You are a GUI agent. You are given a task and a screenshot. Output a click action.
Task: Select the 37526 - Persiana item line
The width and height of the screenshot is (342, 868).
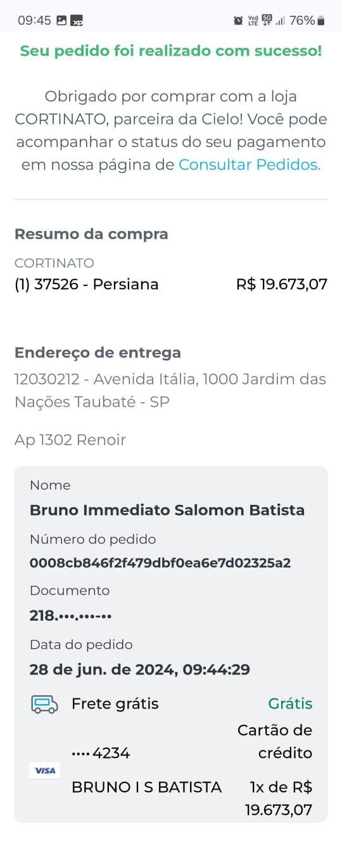(x=86, y=284)
